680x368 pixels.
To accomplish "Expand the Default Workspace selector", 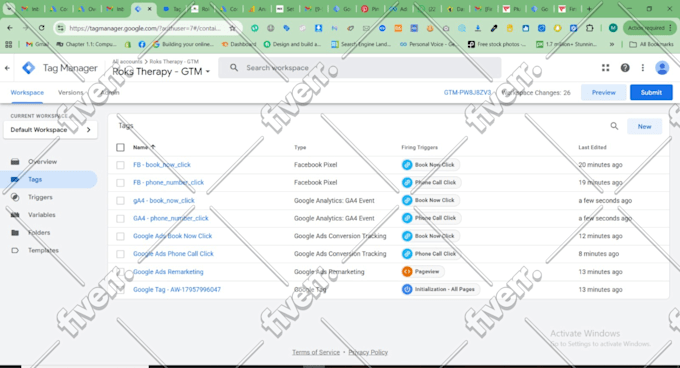I will [50, 130].
